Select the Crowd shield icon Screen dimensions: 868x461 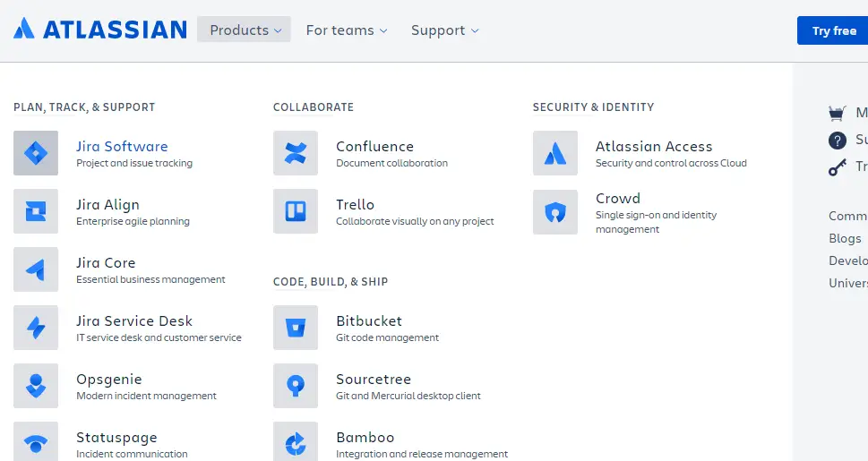555,212
